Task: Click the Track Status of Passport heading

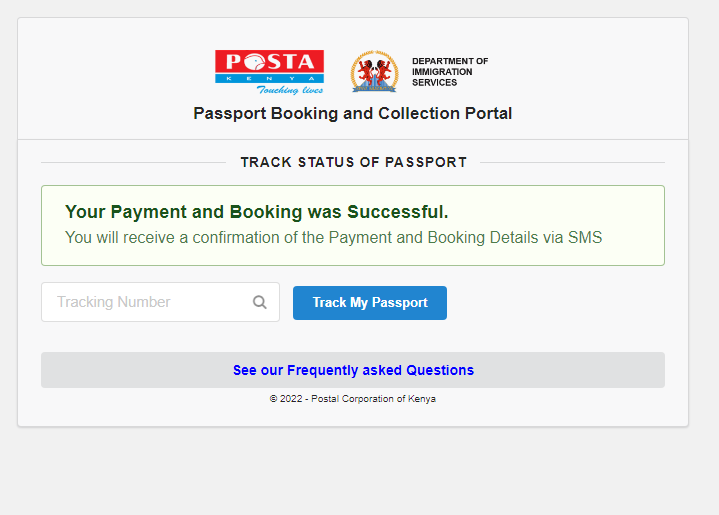Action: [x=353, y=162]
